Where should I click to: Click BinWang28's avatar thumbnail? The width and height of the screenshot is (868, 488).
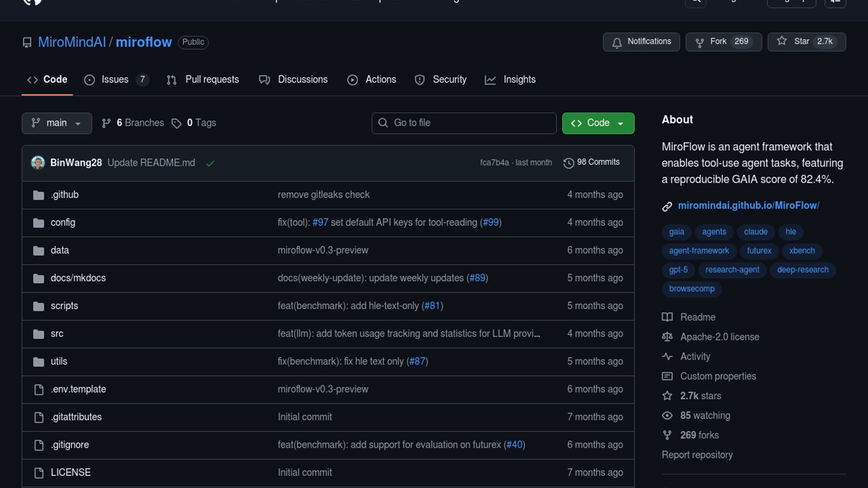click(38, 163)
